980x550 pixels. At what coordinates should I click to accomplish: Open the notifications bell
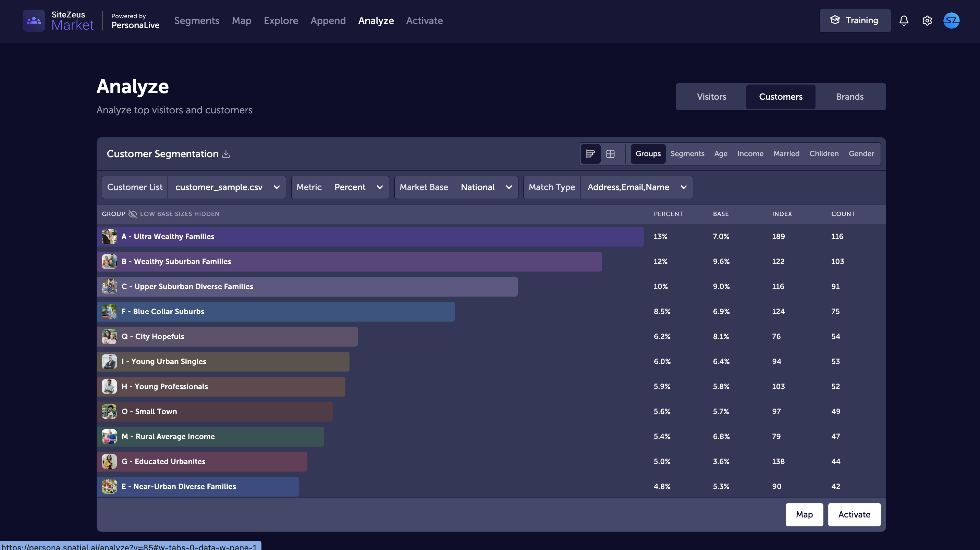coord(904,21)
